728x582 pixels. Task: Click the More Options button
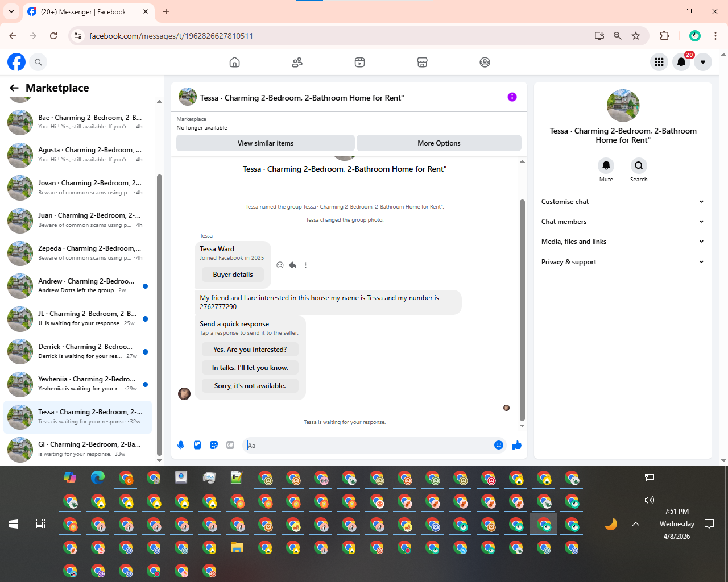[x=439, y=143]
